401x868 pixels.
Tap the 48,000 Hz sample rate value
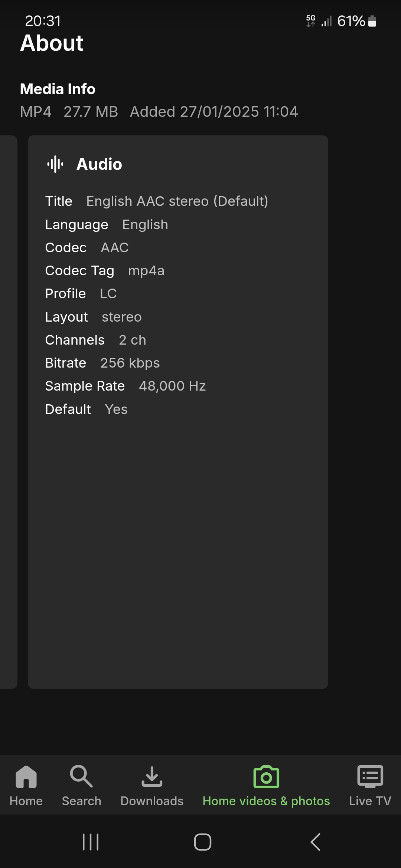click(172, 386)
